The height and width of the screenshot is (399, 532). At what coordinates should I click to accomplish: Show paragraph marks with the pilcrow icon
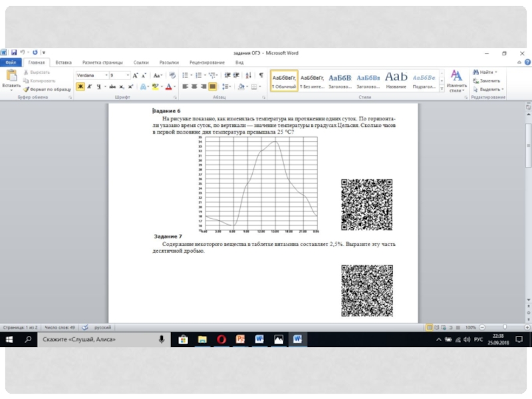point(261,76)
